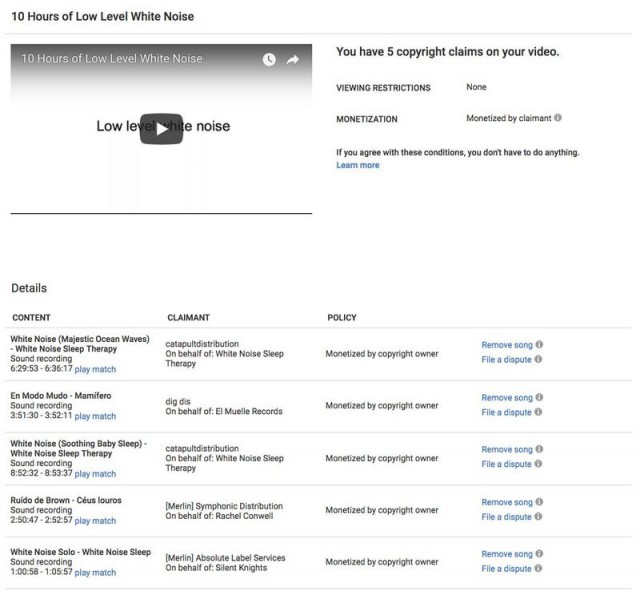The height and width of the screenshot is (599, 640).
Task: Click the CLAIMANT column header
Action: coord(189,317)
